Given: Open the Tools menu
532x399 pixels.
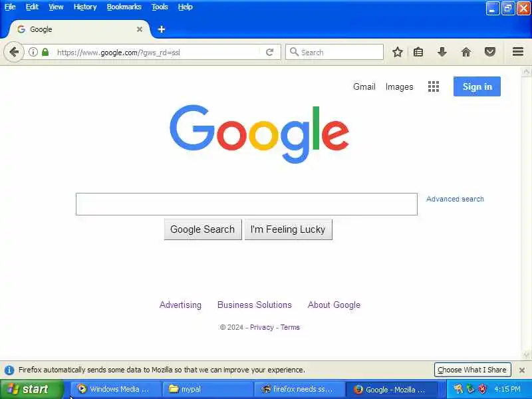Looking at the screenshot, I should click(x=160, y=7).
